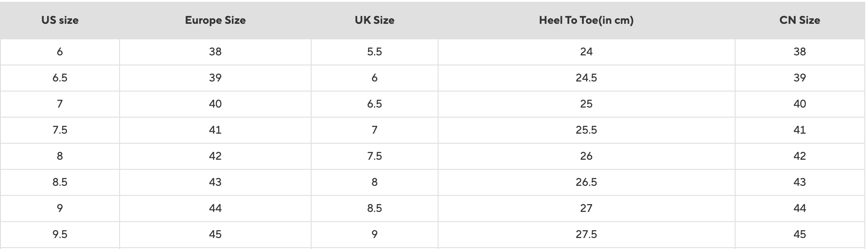
Task: Click Europe Size 45 cell
Action: [215, 234]
